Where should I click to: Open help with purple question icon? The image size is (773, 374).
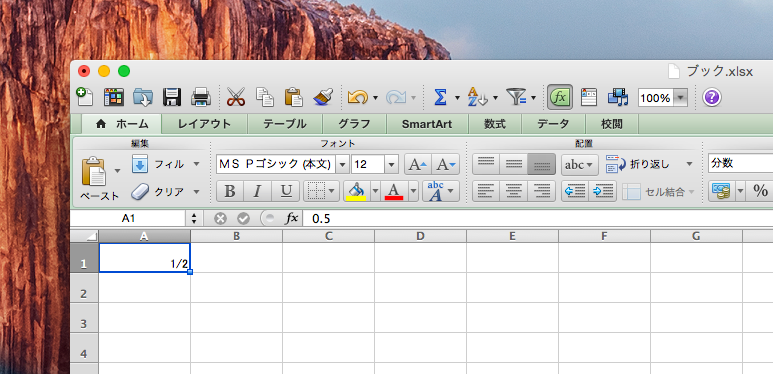711,98
